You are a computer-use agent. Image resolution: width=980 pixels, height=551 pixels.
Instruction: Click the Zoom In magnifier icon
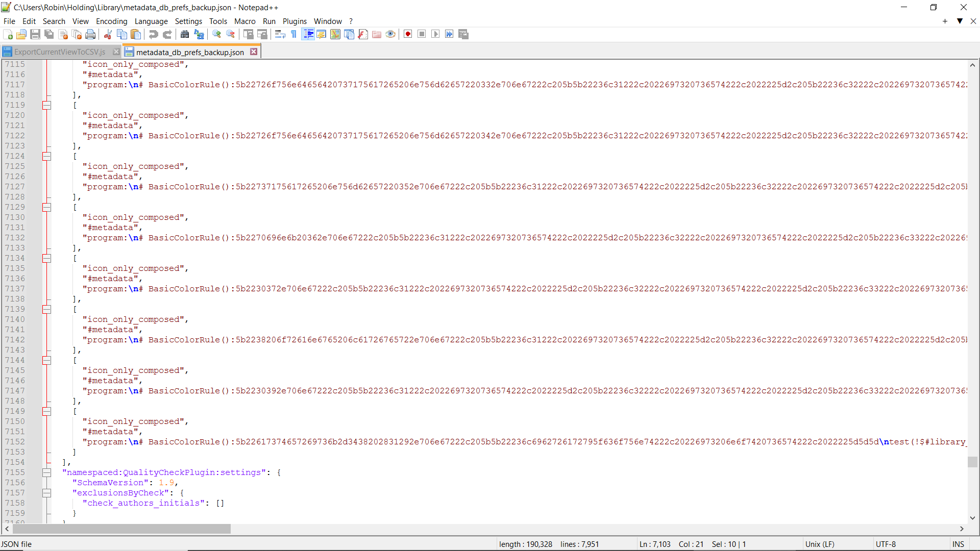[x=217, y=34]
